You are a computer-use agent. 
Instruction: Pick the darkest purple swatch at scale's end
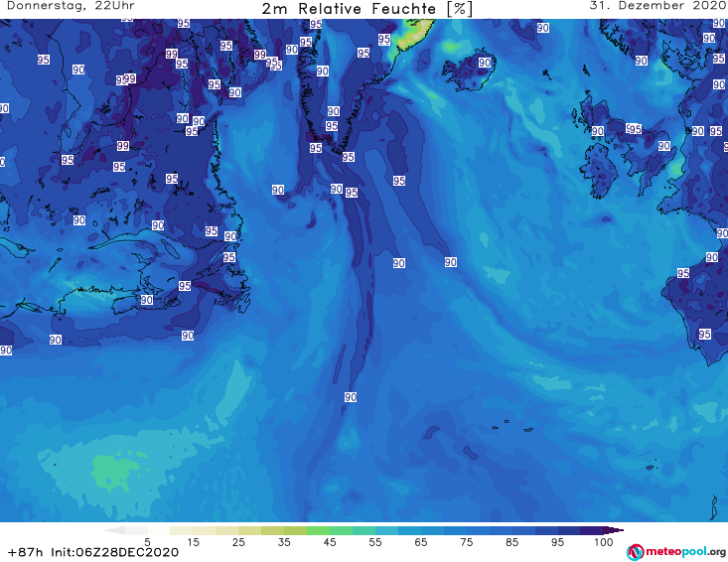pyautogui.click(x=614, y=530)
